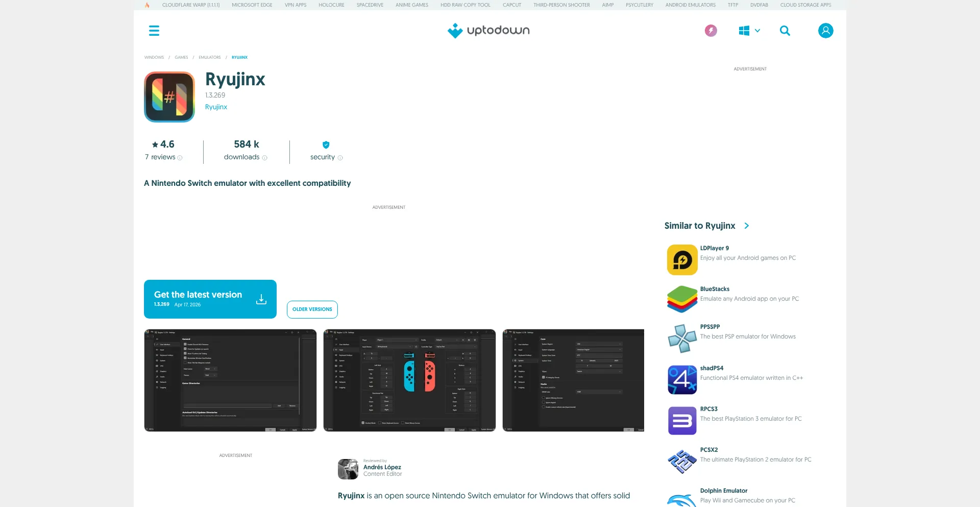The height and width of the screenshot is (507, 980).
Task: Open Older Versions list
Action: point(312,309)
